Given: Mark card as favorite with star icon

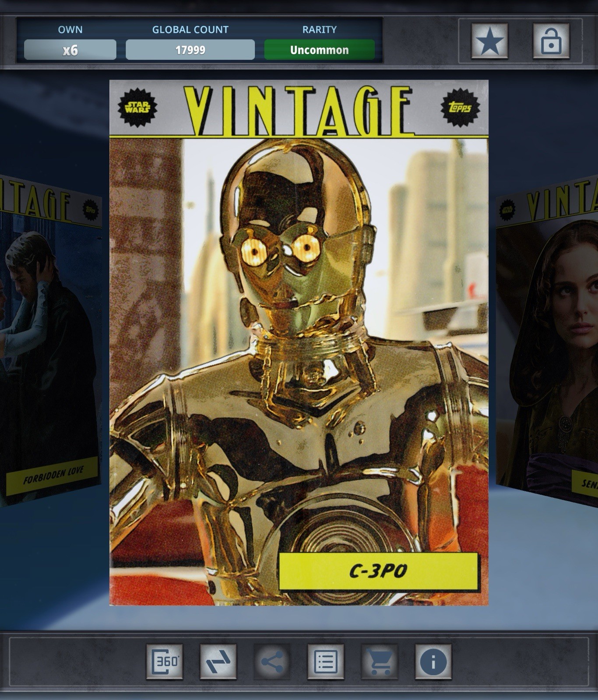Looking at the screenshot, I should (489, 41).
